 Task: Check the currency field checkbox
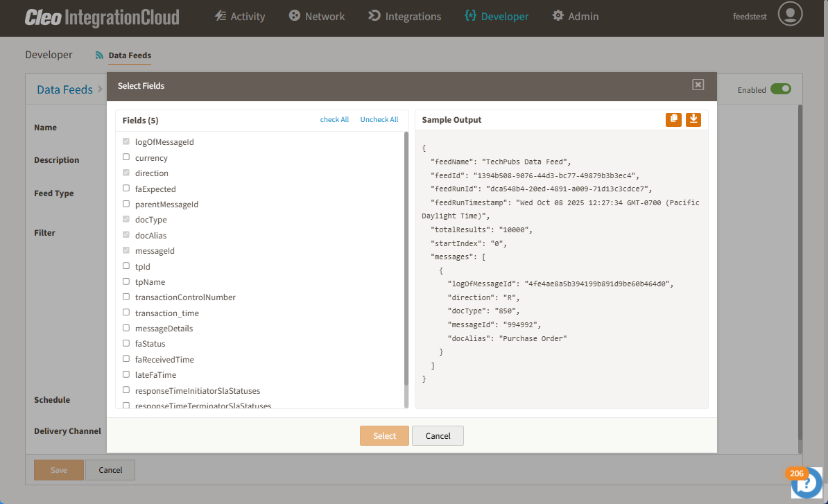pos(126,157)
